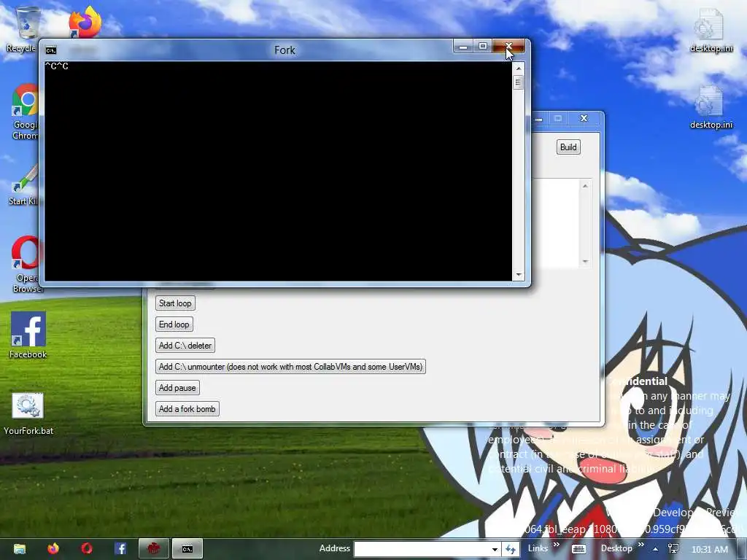Open Facebook from the taskbar

(120, 548)
